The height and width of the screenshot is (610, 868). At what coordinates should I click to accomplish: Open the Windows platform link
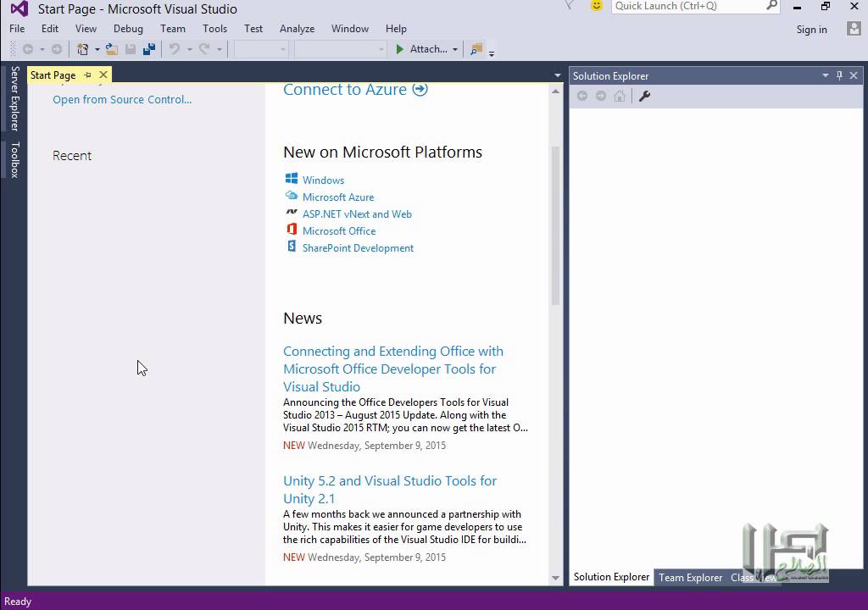coord(323,180)
